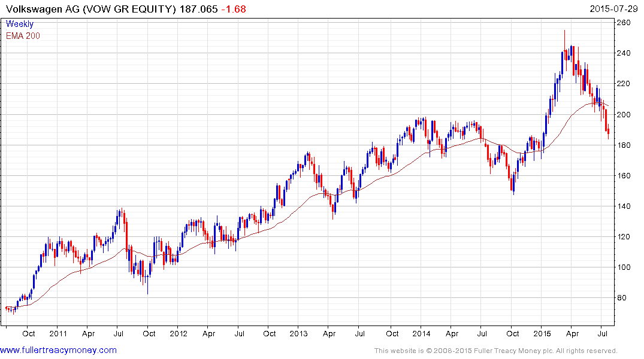
Task: Click the 'Weekly' interval label
Action: pyautogui.click(x=20, y=24)
